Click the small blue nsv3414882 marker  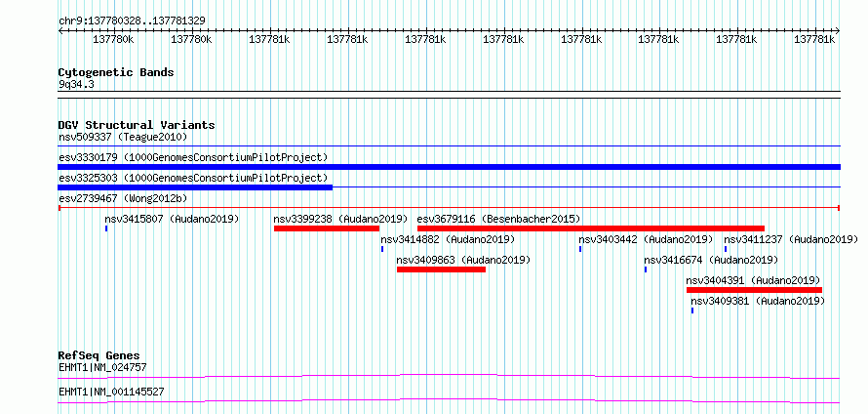tap(382, 249)
